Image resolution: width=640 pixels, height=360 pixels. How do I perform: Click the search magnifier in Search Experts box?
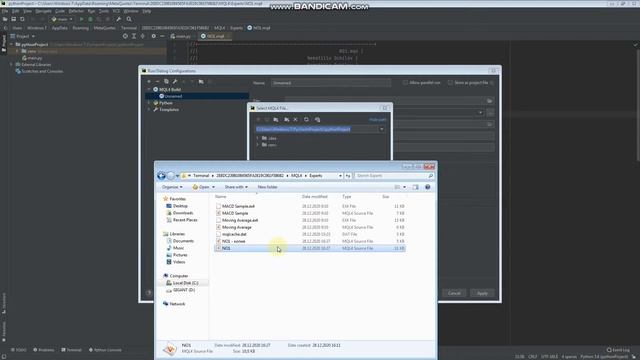(430, 176)
